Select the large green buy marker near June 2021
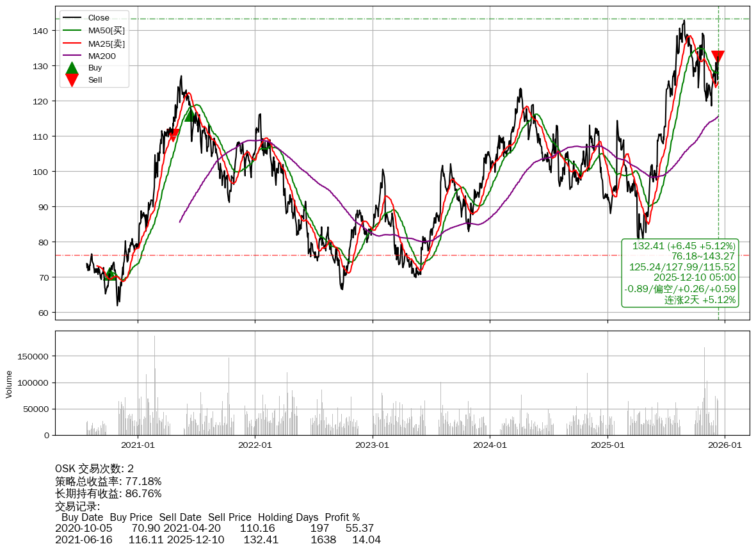Image resolution: width=756 pixels, height=551 pixels. point(190,115)
